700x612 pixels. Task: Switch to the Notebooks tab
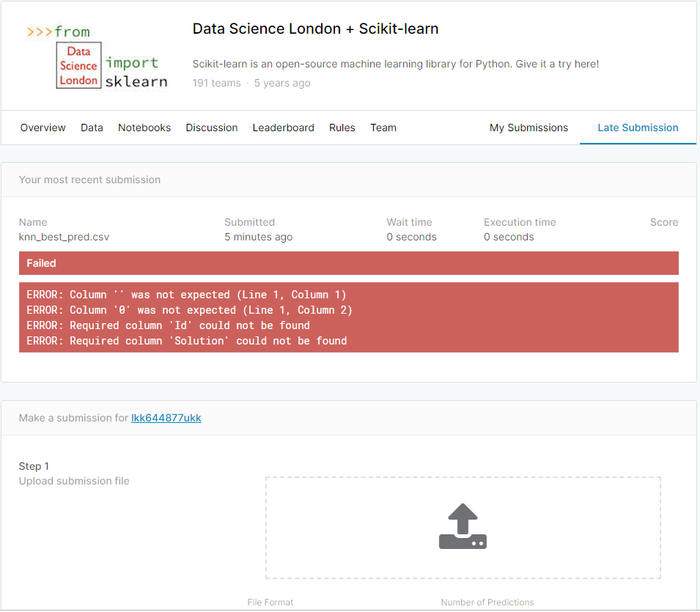pyautogui.click(x=144, y=128)
